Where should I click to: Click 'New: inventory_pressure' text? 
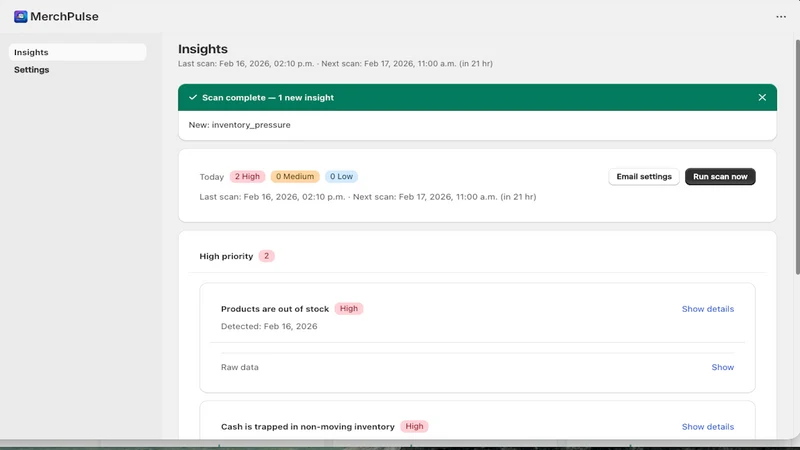click(239, 125)
